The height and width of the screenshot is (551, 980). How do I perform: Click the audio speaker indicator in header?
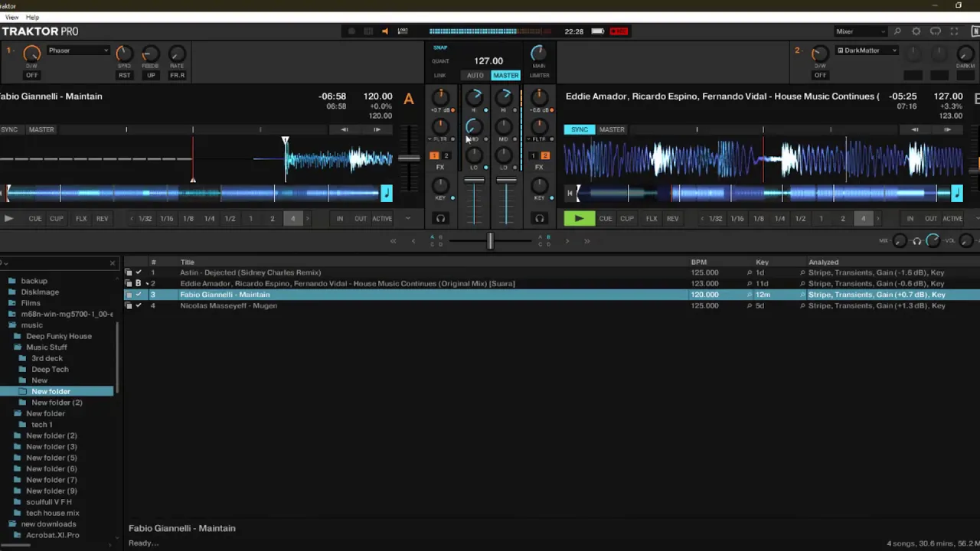(384, 31)
